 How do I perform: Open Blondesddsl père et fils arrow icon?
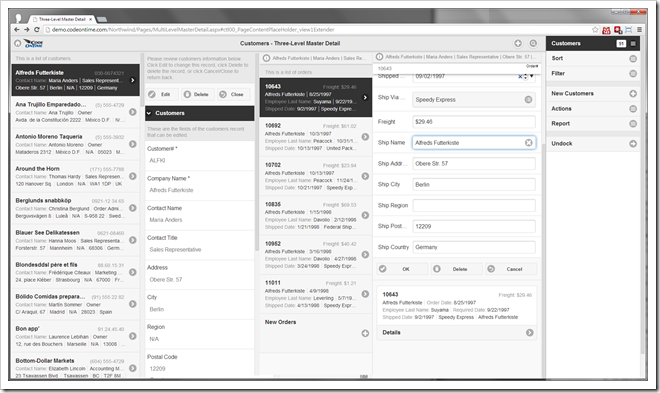(x=133, y=272)
